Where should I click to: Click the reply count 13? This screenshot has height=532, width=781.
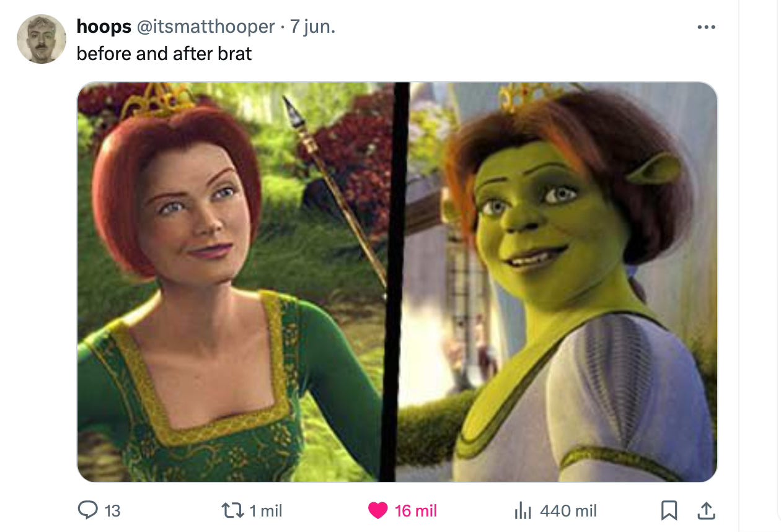point(112,511)
